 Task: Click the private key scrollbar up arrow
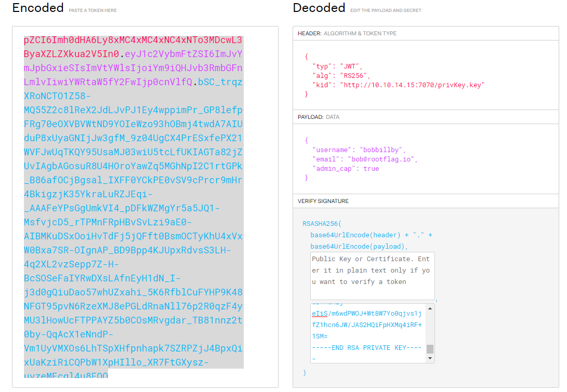pos(430,308)
